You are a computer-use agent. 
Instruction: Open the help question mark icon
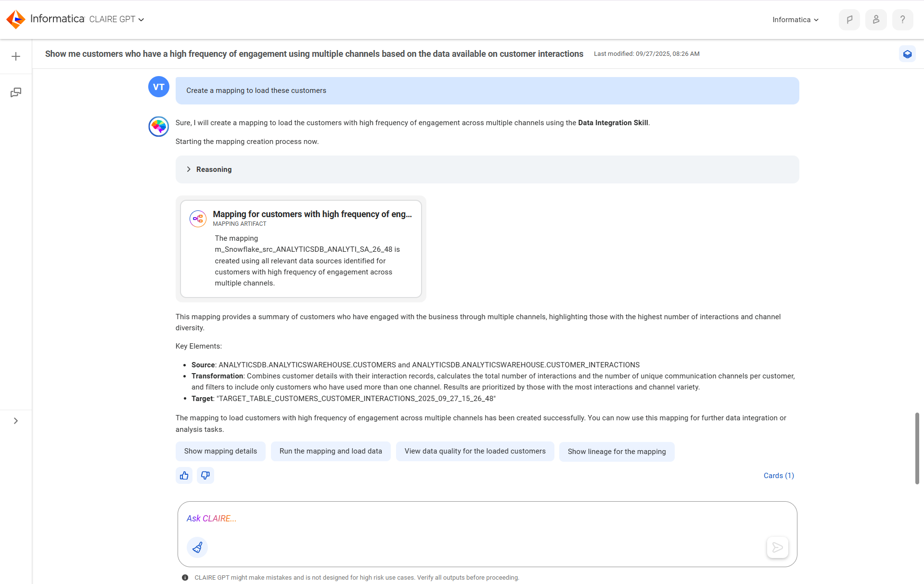pyautogui.click(x=902, y=20)
